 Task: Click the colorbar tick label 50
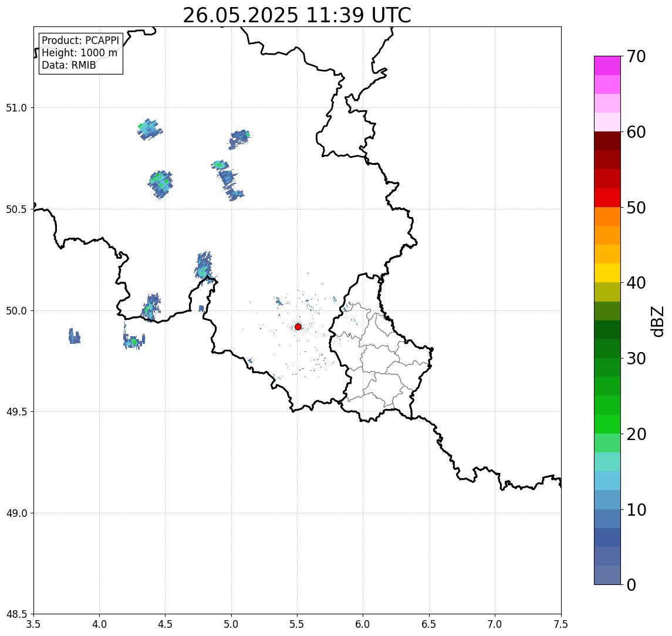(636, 208)
